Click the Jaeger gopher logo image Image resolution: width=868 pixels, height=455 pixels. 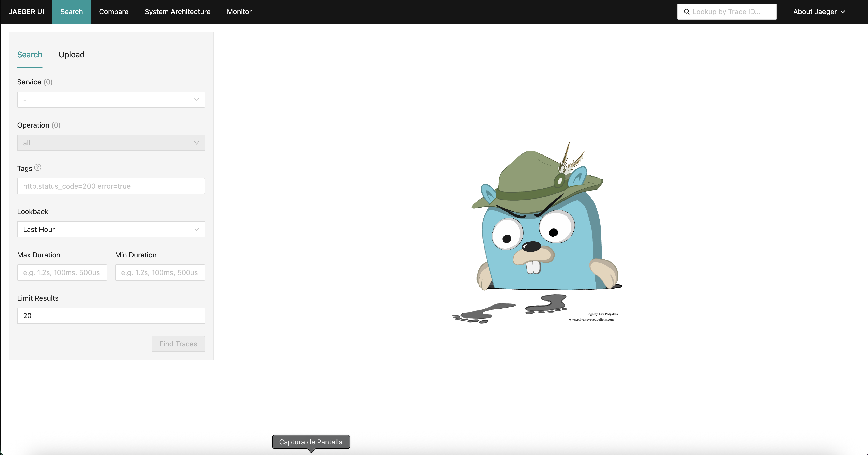tap(537, 232)
